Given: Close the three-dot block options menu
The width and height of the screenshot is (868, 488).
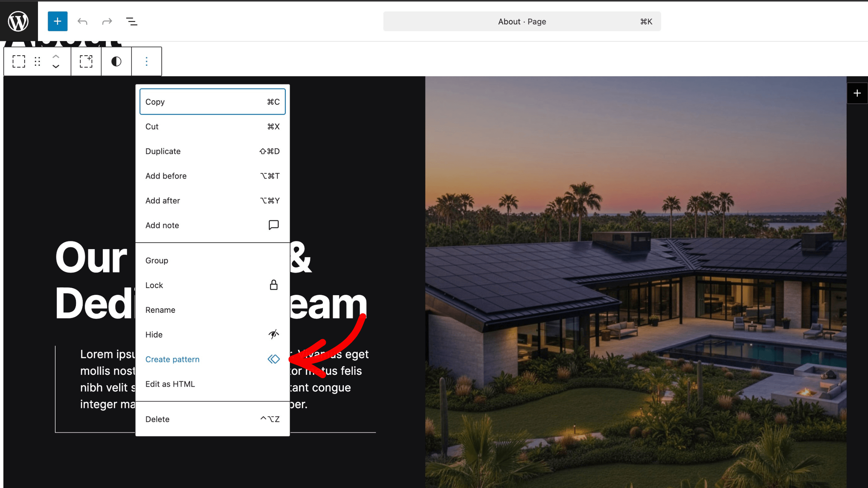Looking at the screenshot, I should [x=146, y=61].
